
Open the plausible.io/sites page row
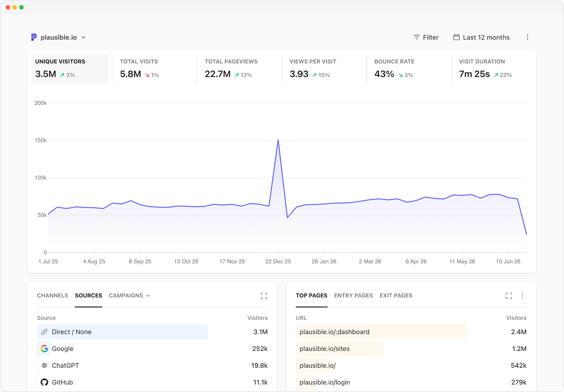[x=411, y=349]
